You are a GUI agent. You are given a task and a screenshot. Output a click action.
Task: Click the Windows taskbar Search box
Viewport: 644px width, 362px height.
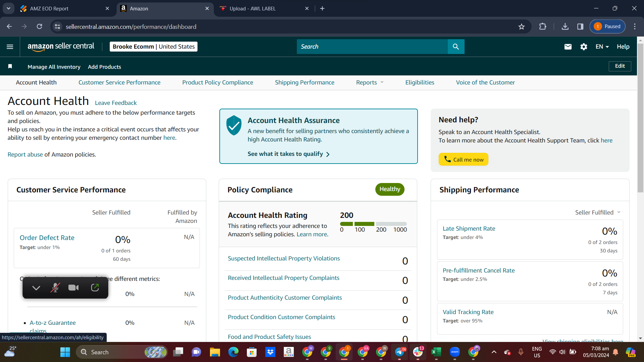122,352
